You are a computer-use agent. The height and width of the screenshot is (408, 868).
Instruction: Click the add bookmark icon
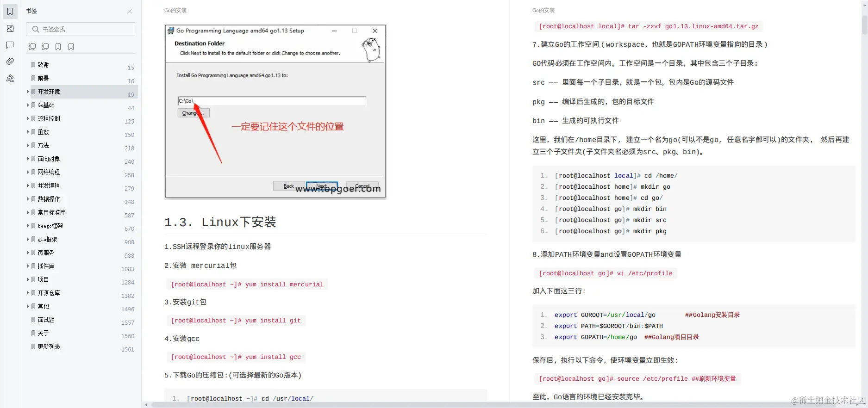click(58, 47)
